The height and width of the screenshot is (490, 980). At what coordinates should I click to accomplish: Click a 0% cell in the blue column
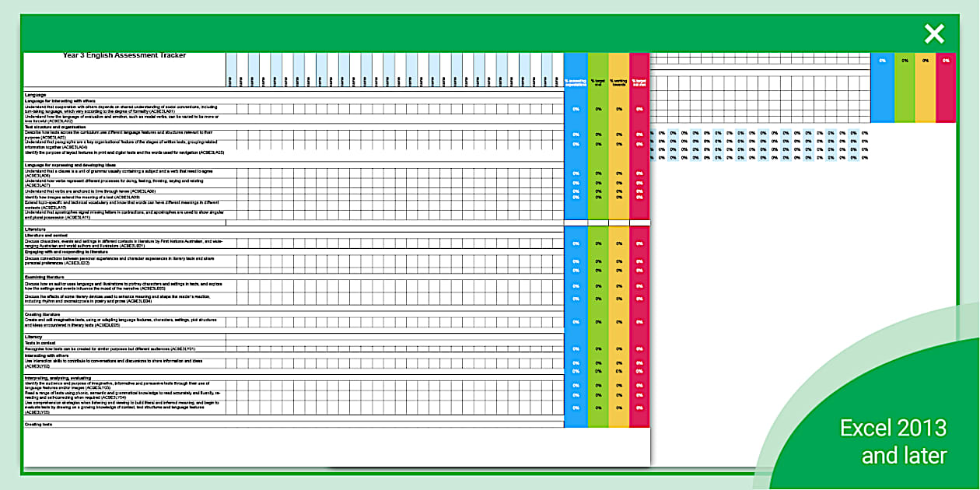click(576, 109)
